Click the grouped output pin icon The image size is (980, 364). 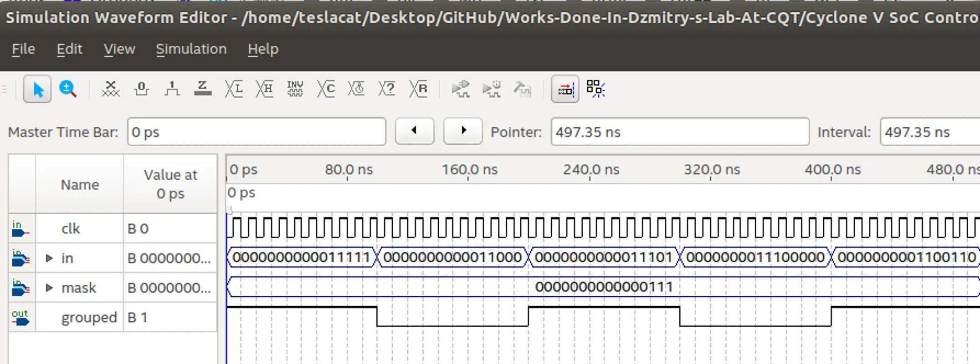tap(21, 318)
